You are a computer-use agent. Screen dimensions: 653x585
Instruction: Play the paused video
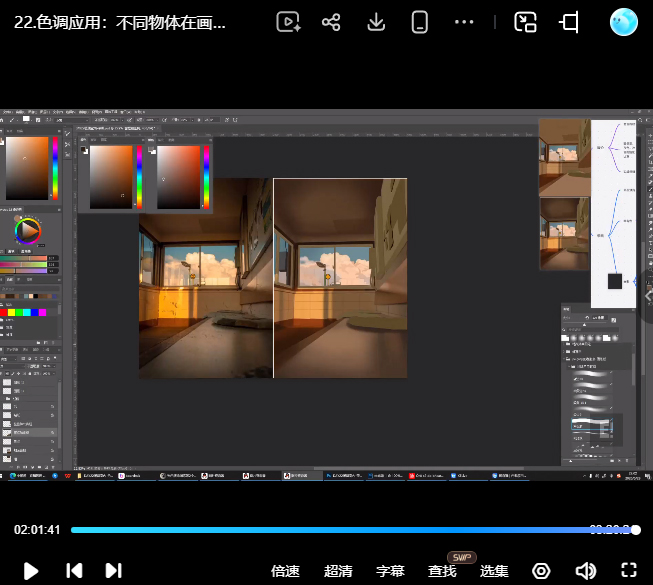[30, 570]
